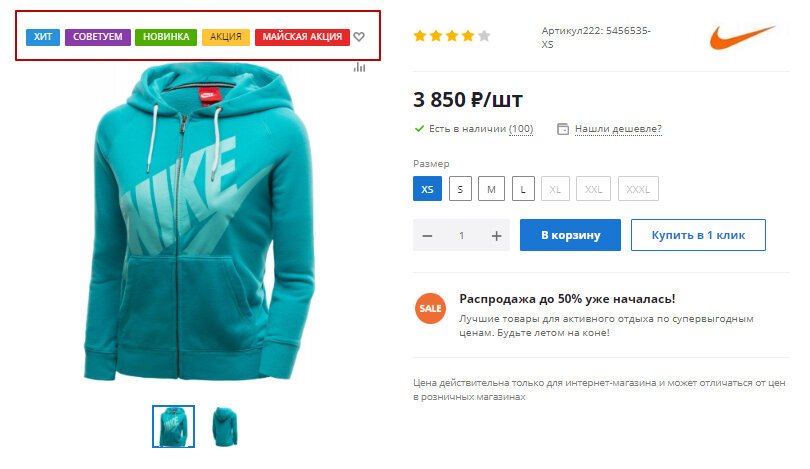The height and width of the screenshot is (469, 810).
Task: Click the compare bar chart icon
Action: tap(360, 67)
